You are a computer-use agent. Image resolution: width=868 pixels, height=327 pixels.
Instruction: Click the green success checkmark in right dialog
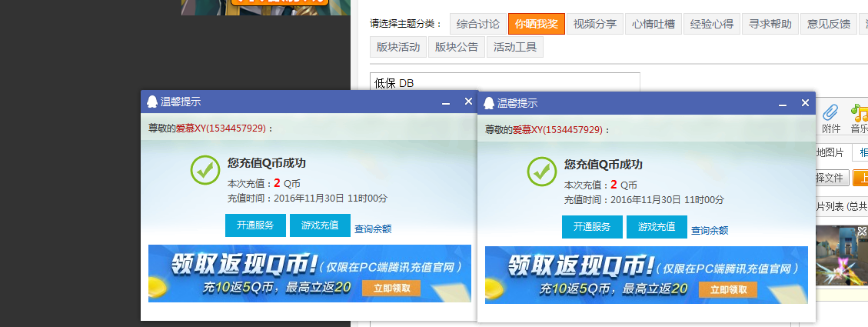[x=542, y=172]
